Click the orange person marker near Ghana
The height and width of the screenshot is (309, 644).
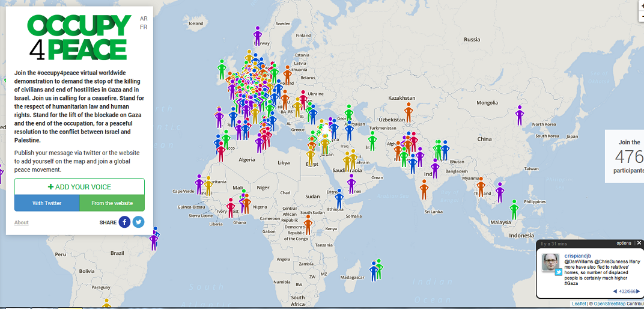[246, 204]
